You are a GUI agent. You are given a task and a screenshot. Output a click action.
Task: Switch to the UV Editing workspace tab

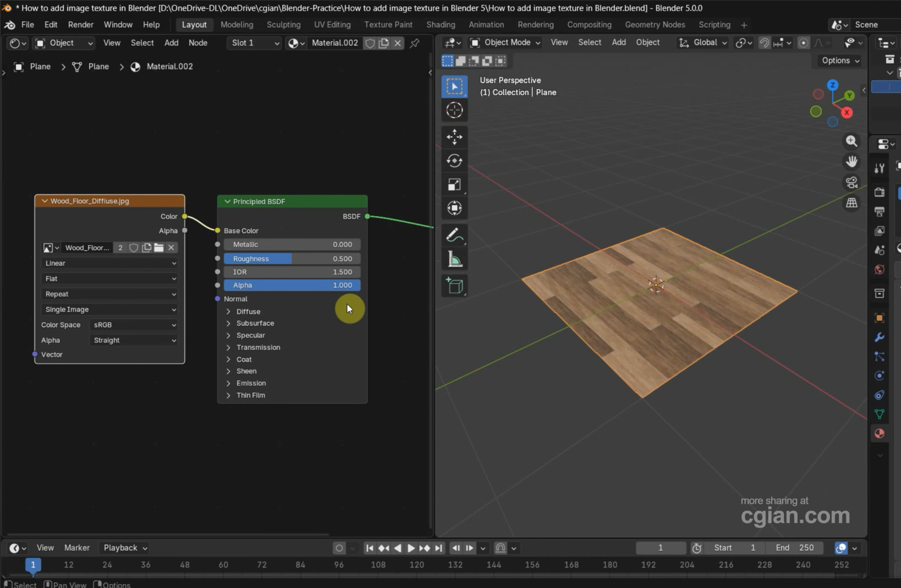tap(332, 25)
